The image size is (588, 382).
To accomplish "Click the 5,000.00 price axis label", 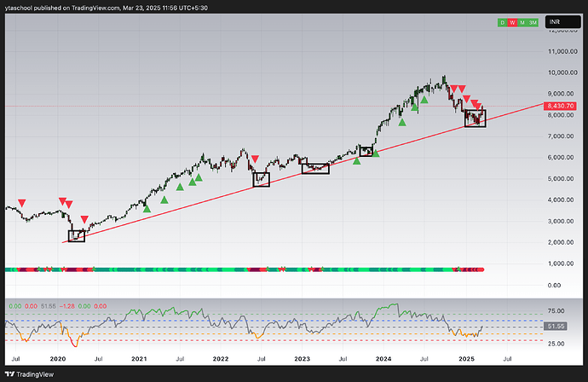I will (561, 178).
